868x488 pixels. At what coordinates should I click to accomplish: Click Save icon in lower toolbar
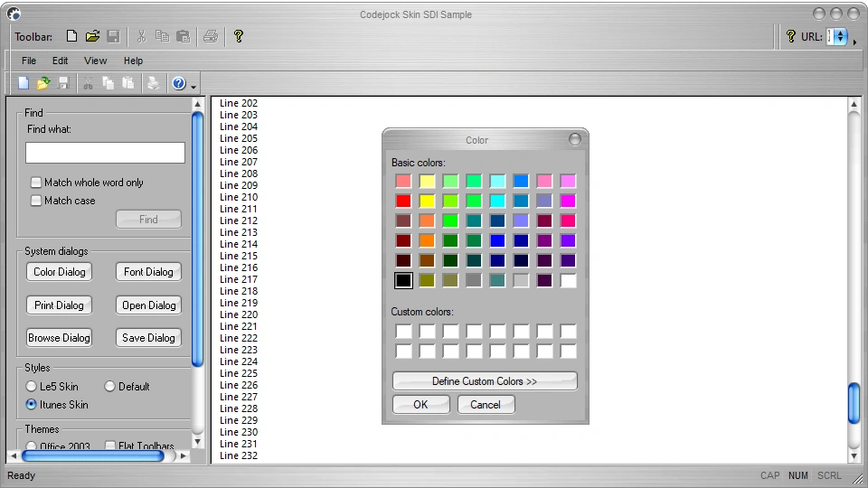pyautogui.click(x=63, y=83)
